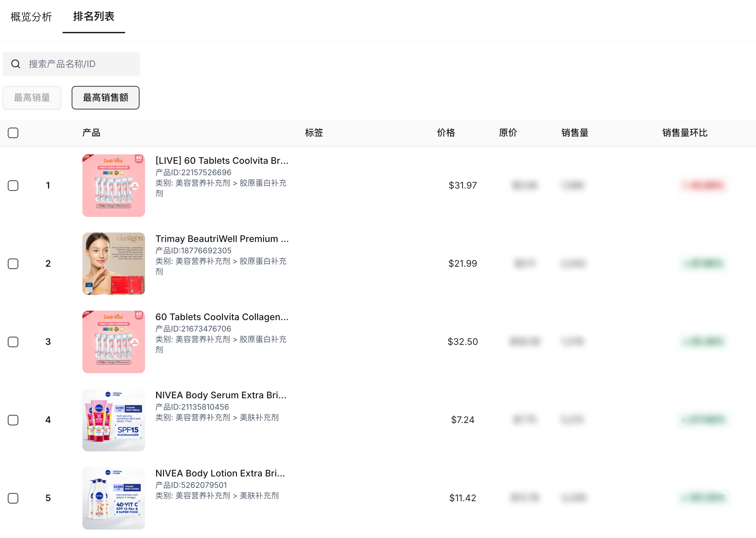Screen dimensions: 756x538
Task: Click the 销售量 column header
Action: [x=575, y=133]
